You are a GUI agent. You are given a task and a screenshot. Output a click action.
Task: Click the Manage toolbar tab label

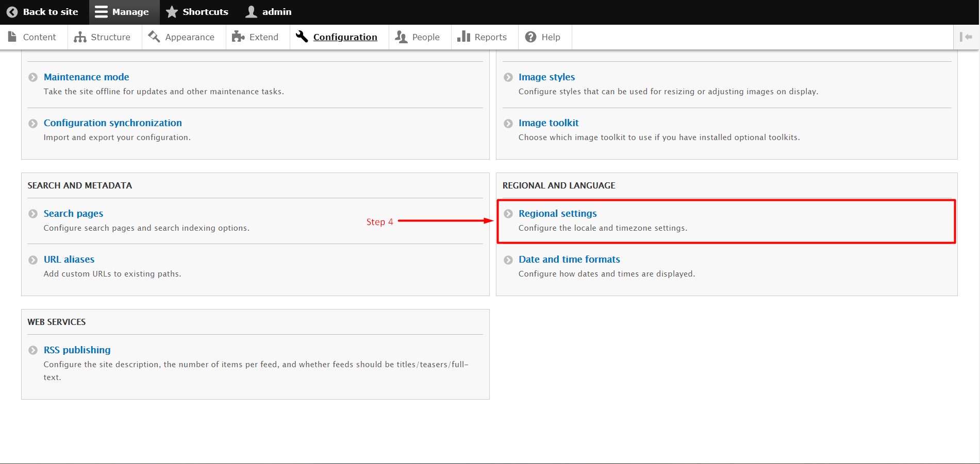tap(130, 12)
